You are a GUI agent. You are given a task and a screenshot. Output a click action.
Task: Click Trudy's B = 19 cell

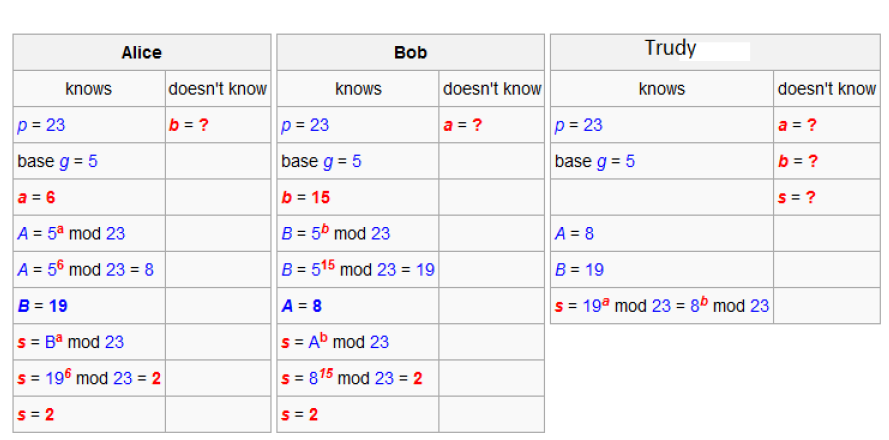point(579,269)
